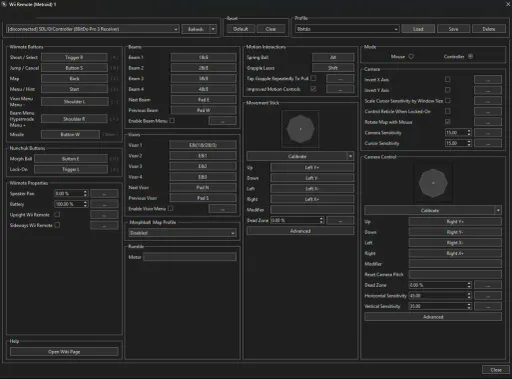
Task: Click the Movement Stick octagon preview
Action: pos(300,129)
